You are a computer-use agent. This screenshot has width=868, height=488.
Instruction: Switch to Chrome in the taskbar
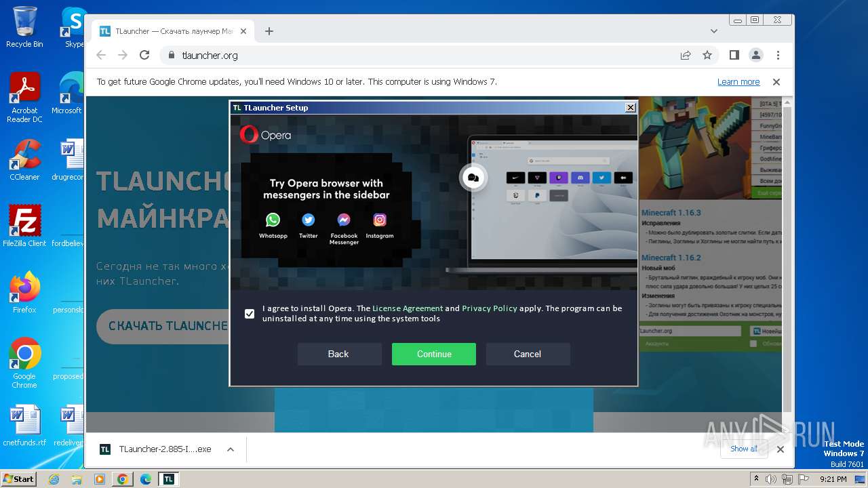coord(123,479)
